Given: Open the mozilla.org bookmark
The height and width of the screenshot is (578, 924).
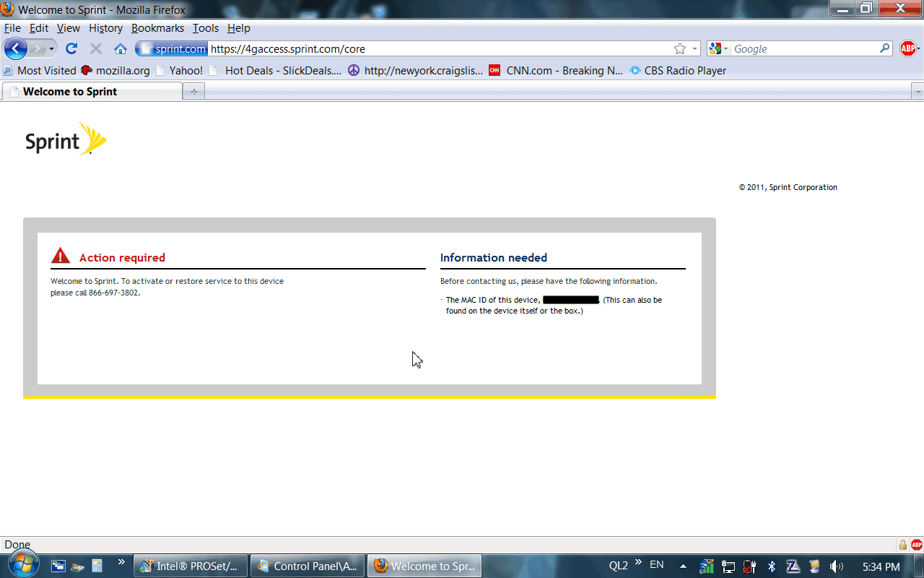Looking at the screenshot, I should pyautogui.click(x=115, y=70).
